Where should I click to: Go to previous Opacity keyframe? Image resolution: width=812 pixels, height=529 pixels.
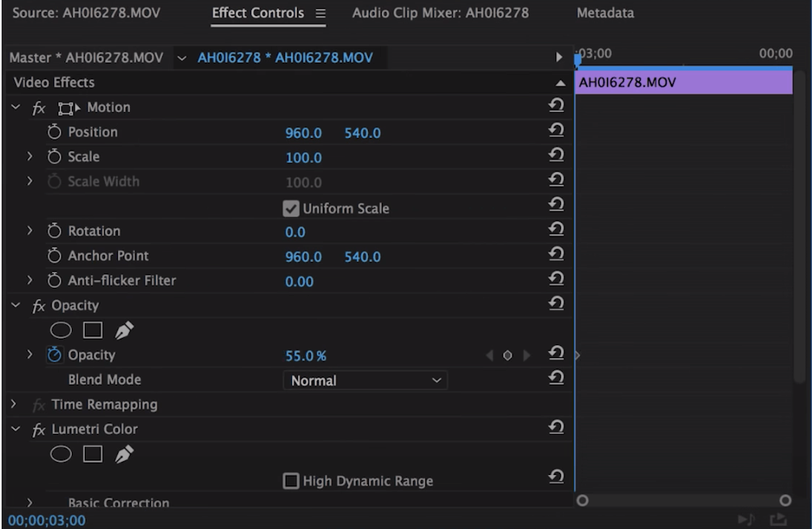[x=489, y=356]
